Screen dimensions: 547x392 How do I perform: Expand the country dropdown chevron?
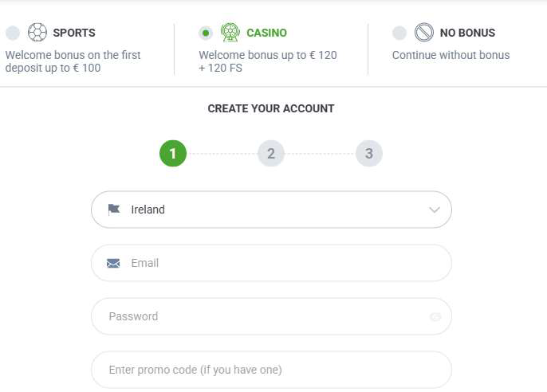pyautogui.click(x=435, y=210)
